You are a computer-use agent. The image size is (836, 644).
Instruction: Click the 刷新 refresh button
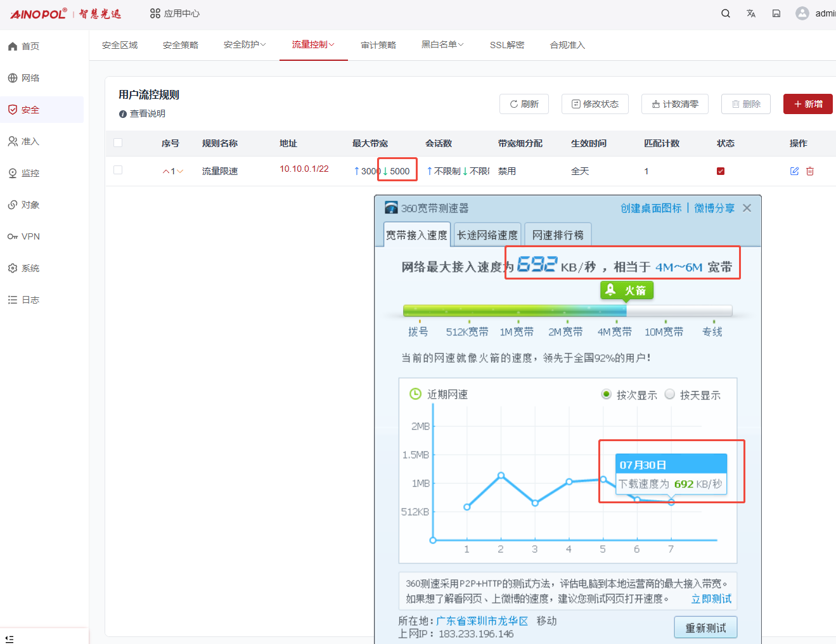click(x=524, y=104)
